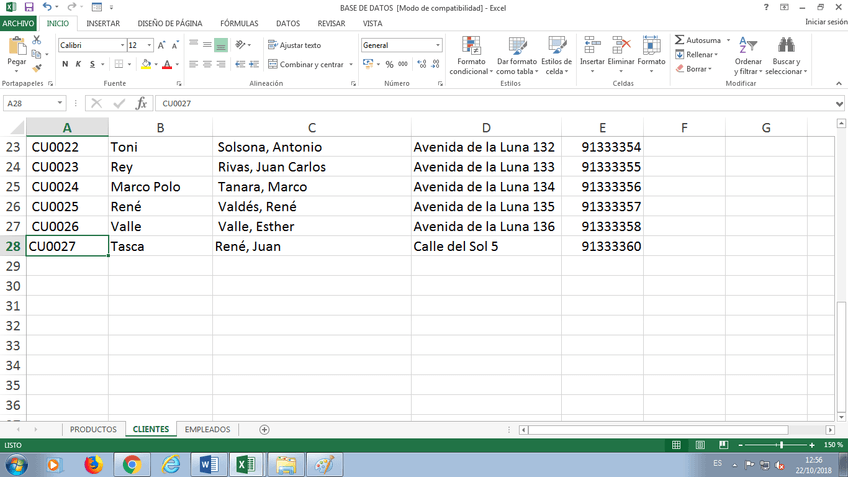848x477 pixels.
Task: Open Formato condicional in the ribbon
Action: [470, 56]
